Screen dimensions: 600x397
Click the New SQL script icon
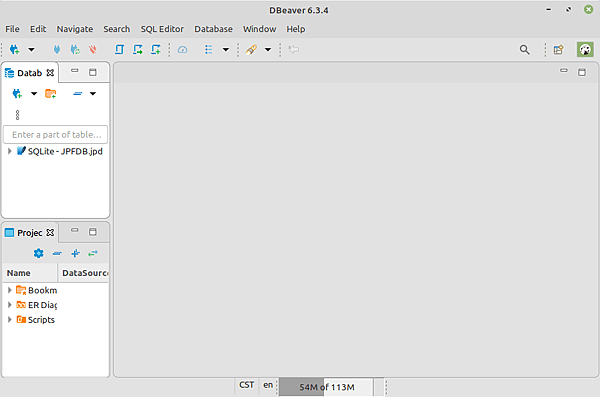156,49
